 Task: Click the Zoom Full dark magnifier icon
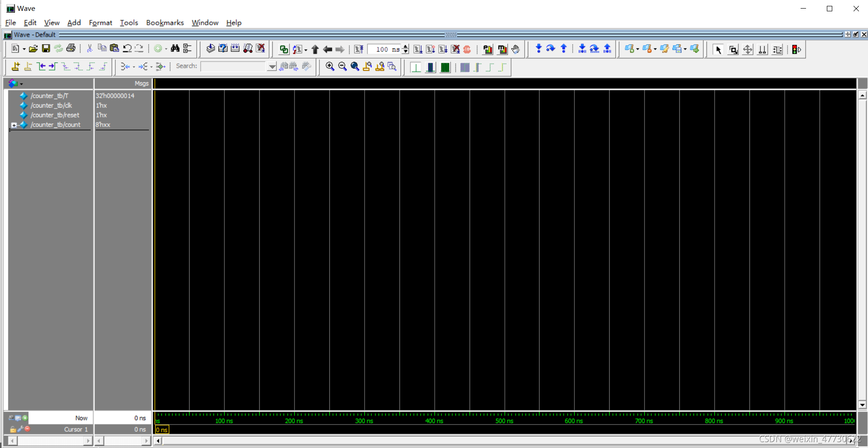pos(355,66)
